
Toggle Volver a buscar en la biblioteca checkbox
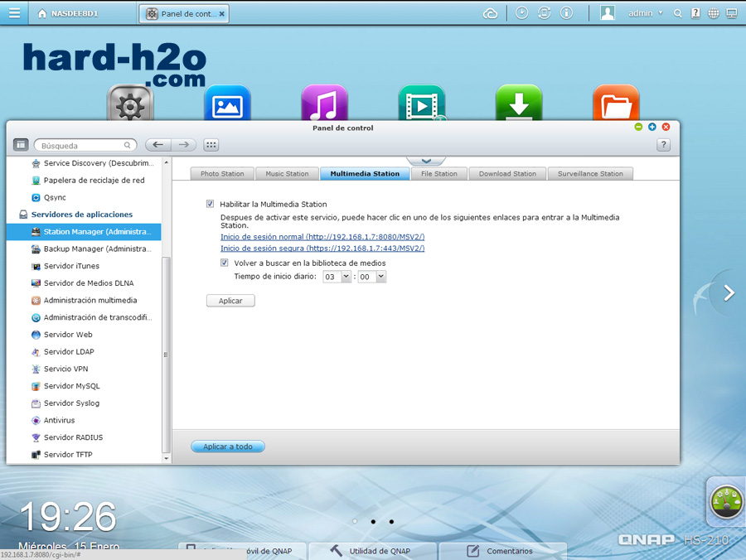[x=224, y=263]
